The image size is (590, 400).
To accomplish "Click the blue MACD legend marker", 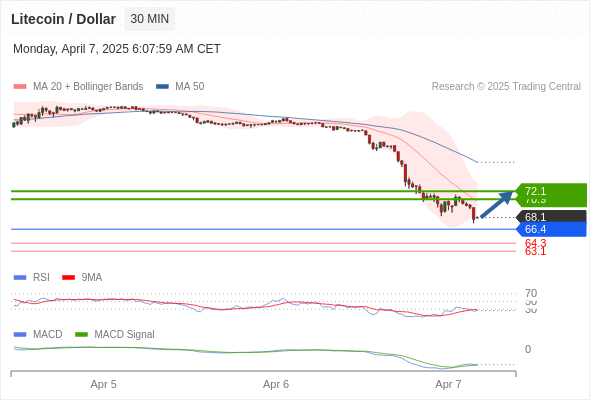I will tap(20, 335).
